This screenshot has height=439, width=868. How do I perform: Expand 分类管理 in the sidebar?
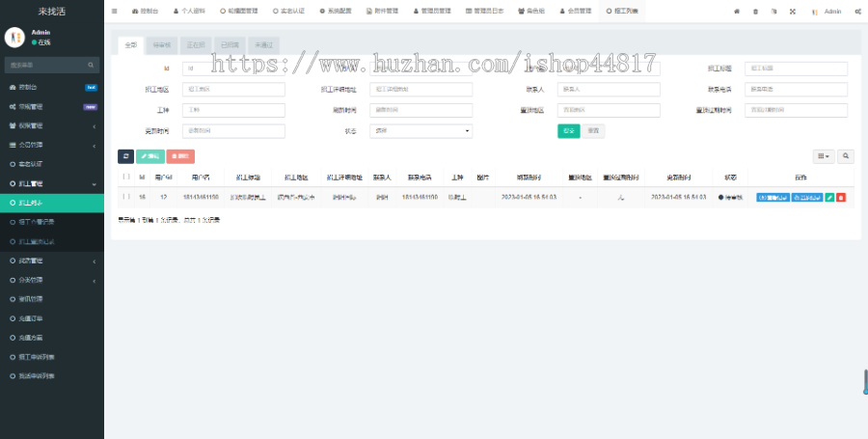tap(52, 280)
